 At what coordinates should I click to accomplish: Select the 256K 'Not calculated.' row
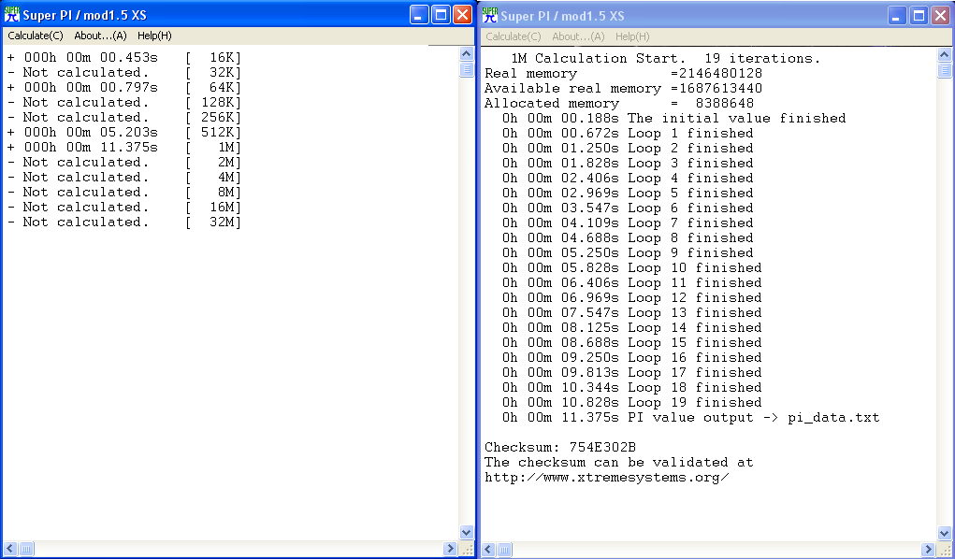(x=124, y=117)
